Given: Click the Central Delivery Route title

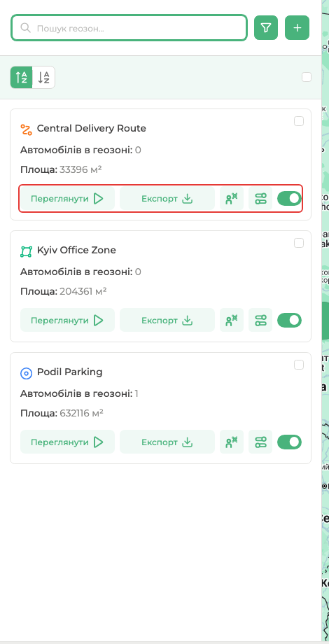Looking at the screenshot, I should click(92, 129).
